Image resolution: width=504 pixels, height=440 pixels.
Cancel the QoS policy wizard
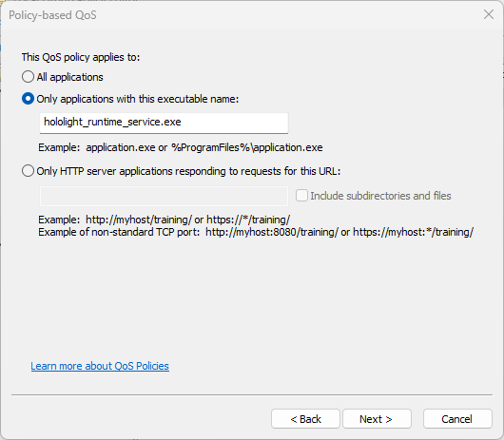pos(457,419)
